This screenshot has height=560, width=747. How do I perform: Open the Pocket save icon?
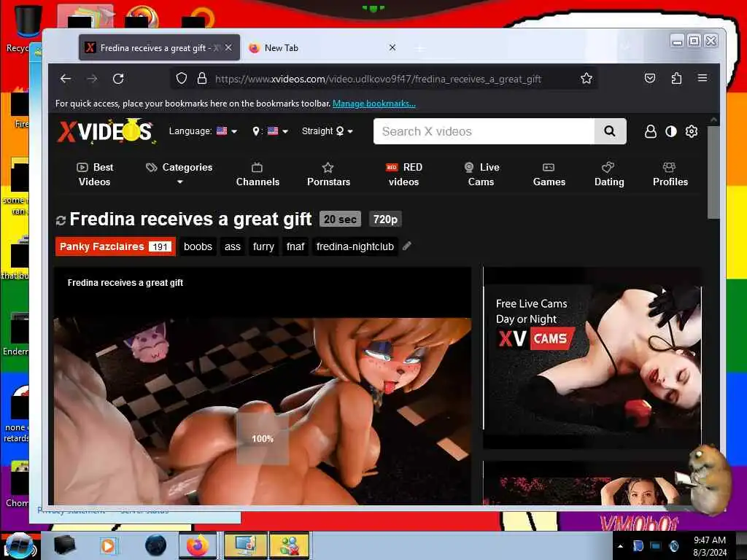(x=650, y=78)
